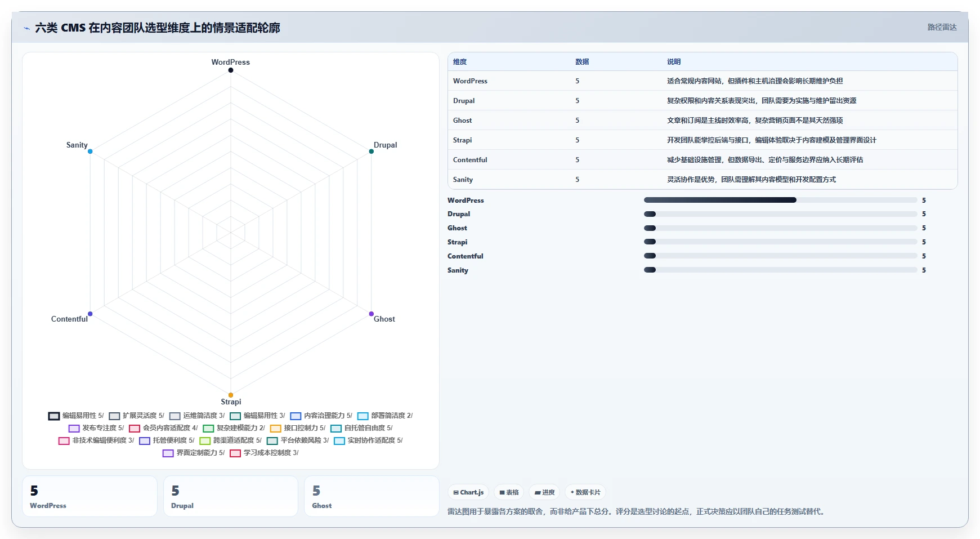Open the Drupal data card showing 5

(231, 496)
